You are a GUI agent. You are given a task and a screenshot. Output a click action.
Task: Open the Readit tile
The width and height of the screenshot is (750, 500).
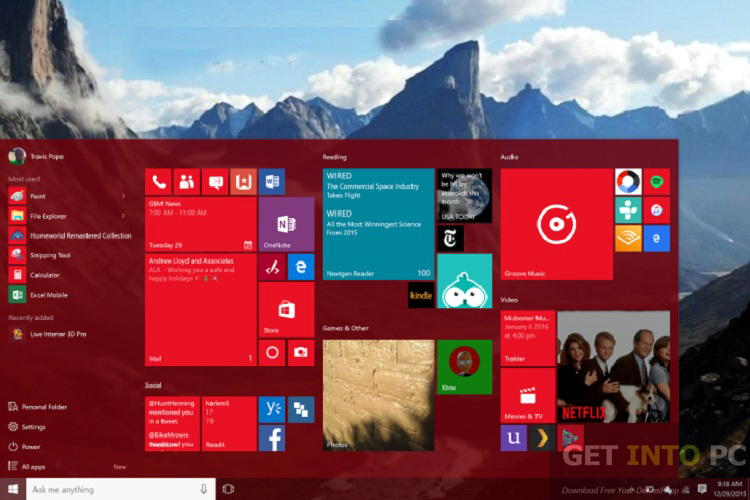229,423
